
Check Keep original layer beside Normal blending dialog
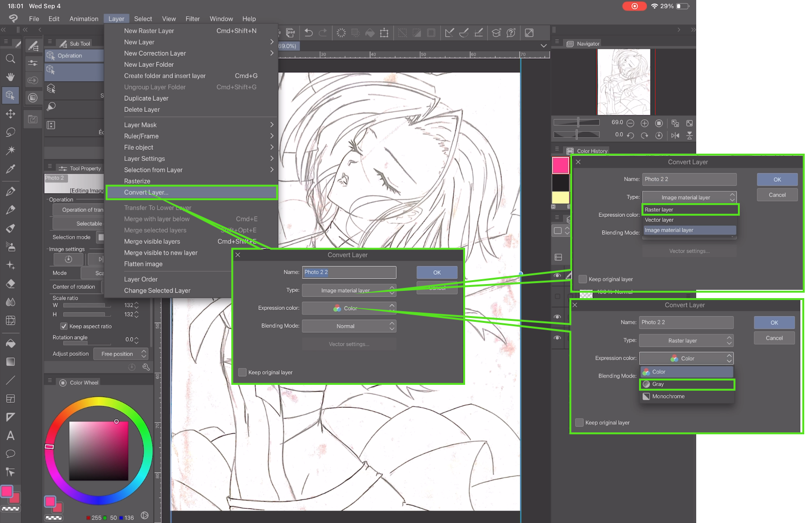coord(243,372)
